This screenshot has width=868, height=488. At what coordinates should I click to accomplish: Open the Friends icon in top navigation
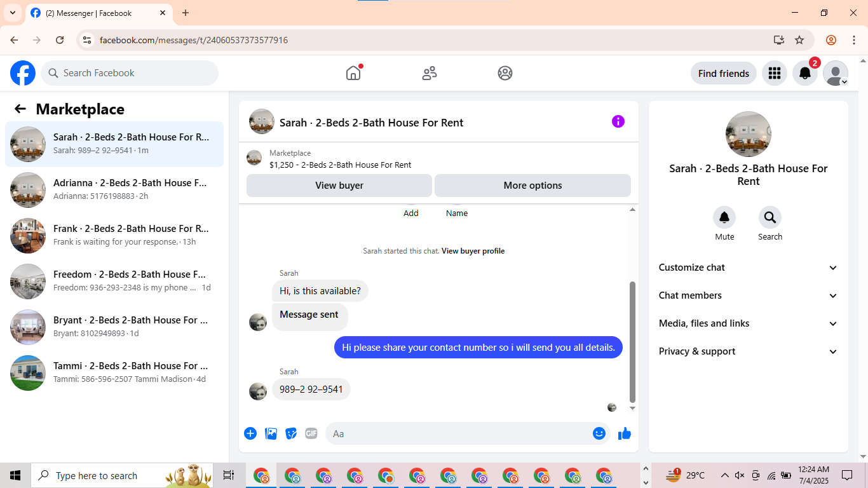pos(430,73)
